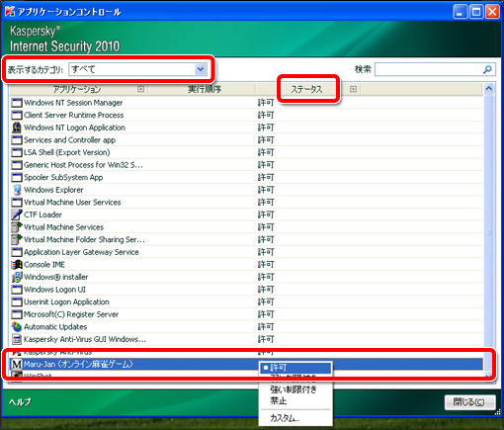Image resolution: width=504 pixels, height=430 pixels.
Task: Click the Spooler SubSystem App icon
Action: click(17, 178)
